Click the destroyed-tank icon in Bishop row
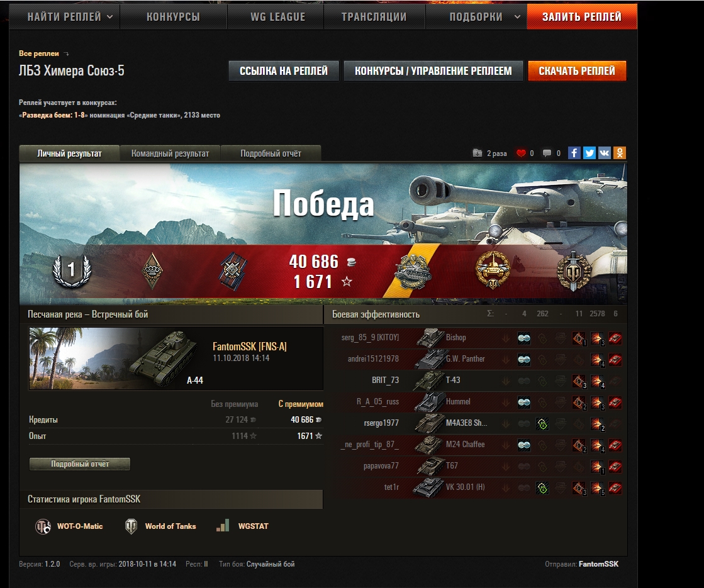This screenshot has width=704, height=588. [615, 338]
